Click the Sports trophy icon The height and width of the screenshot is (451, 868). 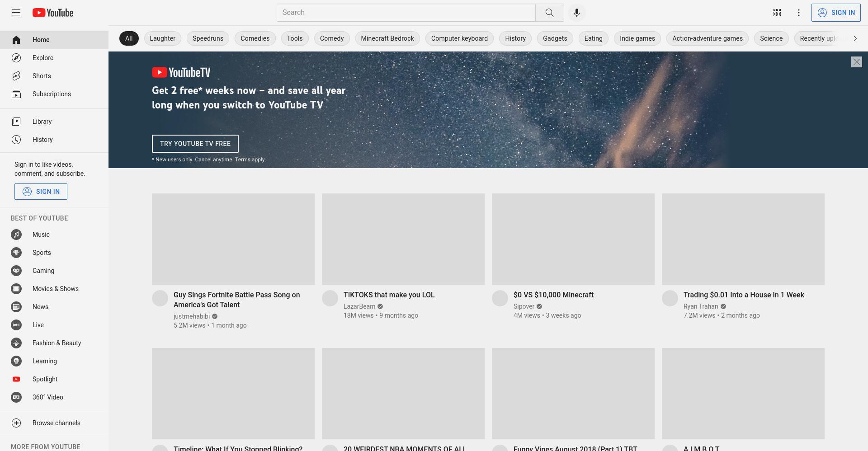point(16,253)
